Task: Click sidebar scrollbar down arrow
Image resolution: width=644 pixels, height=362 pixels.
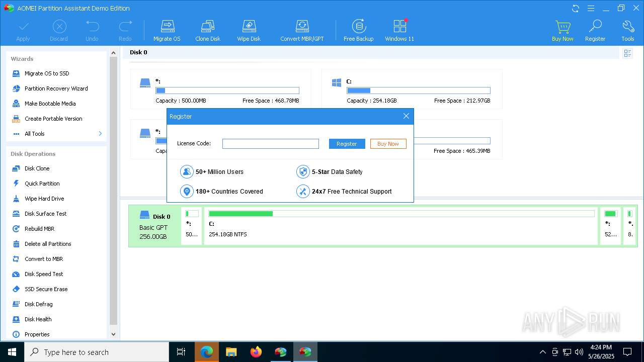Action: 113,334
